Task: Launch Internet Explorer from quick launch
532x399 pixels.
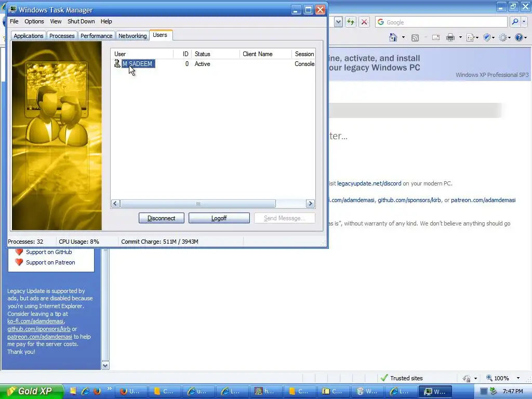Action: click(85, 391)
